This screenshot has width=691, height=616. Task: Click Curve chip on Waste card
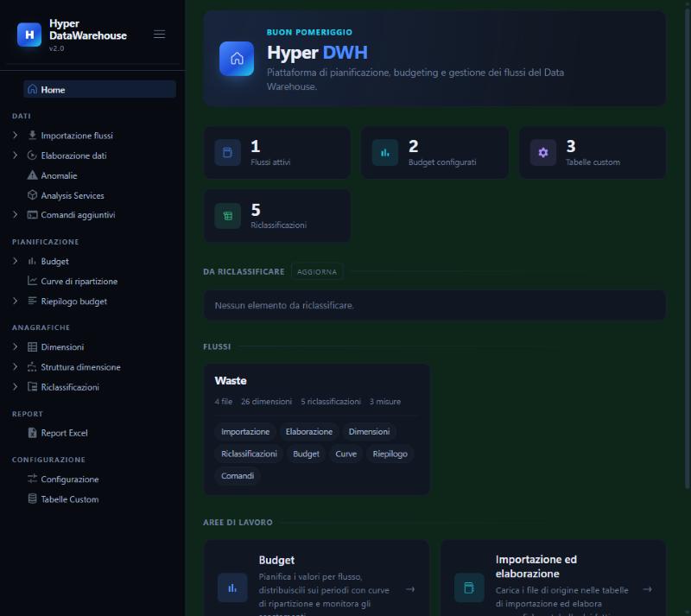[x=346, y=454]
